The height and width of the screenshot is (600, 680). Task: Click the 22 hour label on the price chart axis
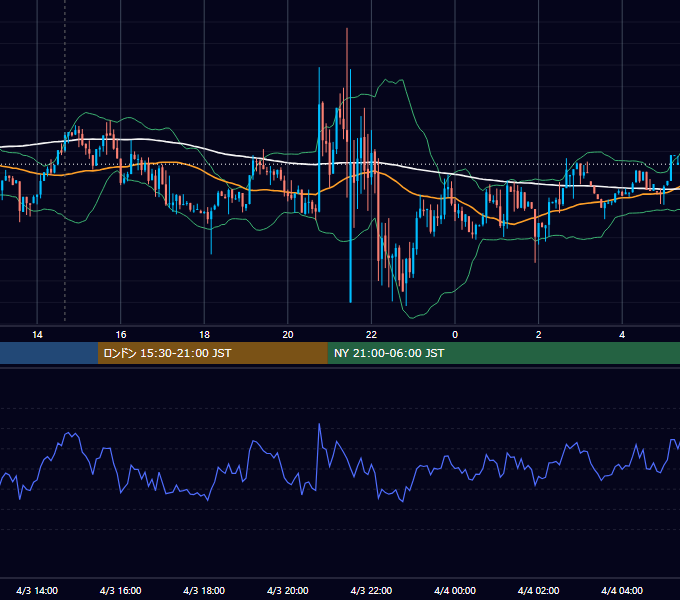(371, 335)
